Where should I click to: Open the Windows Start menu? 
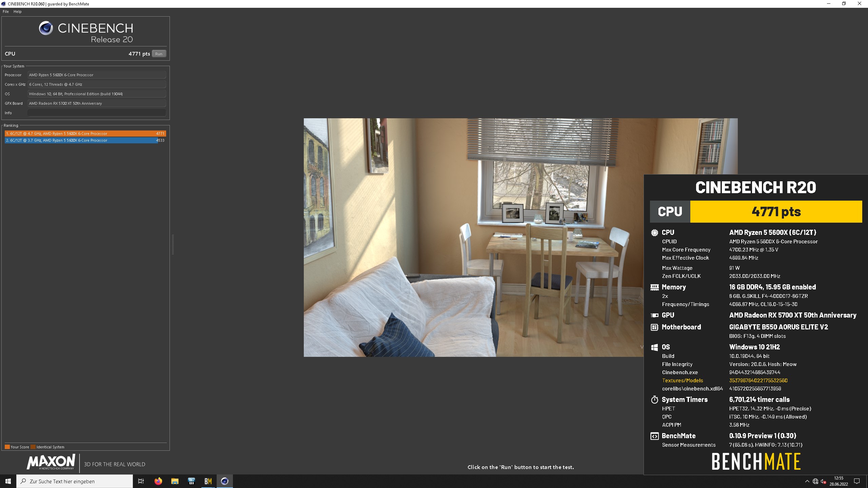tap(8, 481)
